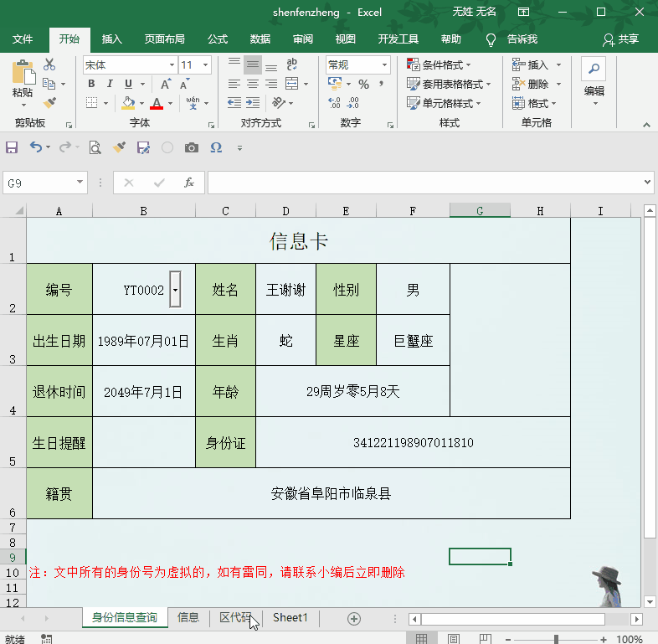
Task: Open the 格式 cells dropdown
Action: pyautogui.click(x=534, y=103)
